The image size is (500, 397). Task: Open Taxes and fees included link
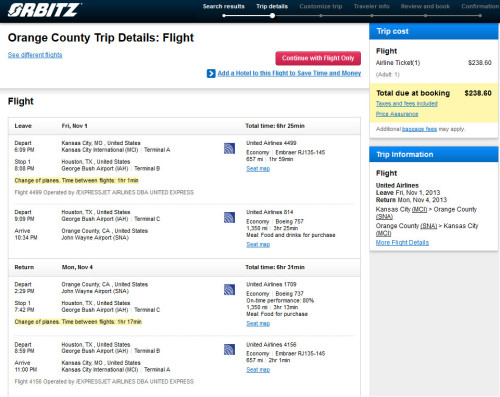coord(407,104)
